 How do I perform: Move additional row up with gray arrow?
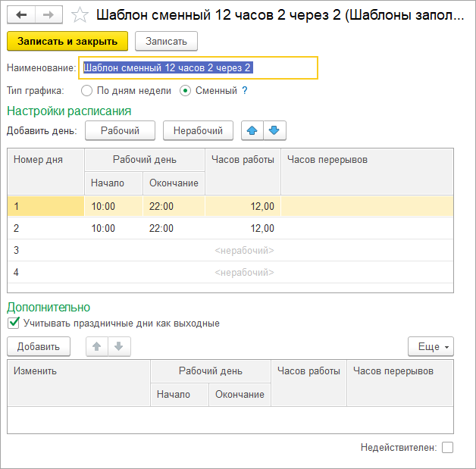coord(97,346)
